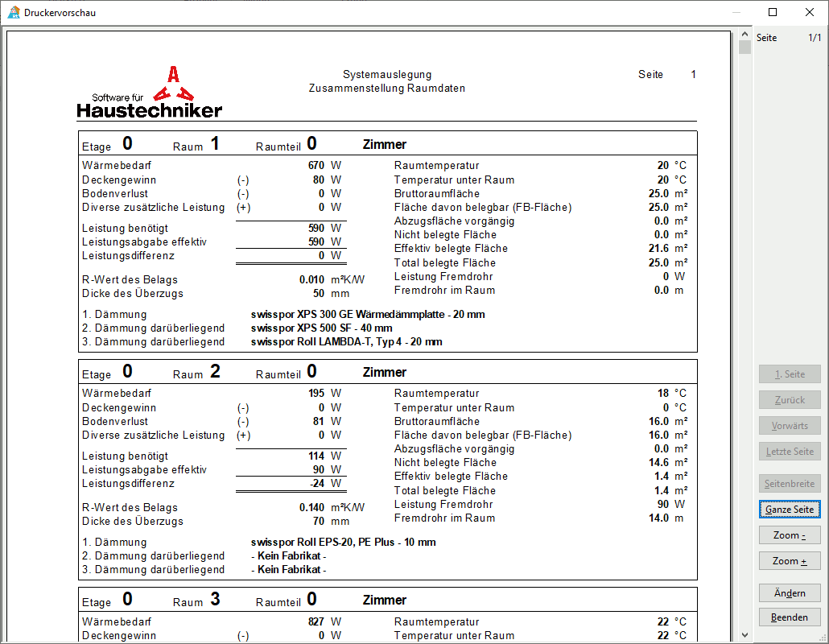Click the Vorwärts button

tap(790, 426)
